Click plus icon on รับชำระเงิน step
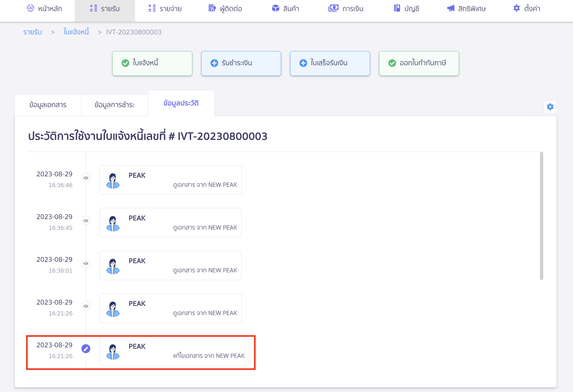Viewport: 573px width, 392px height. click(214, 63)
